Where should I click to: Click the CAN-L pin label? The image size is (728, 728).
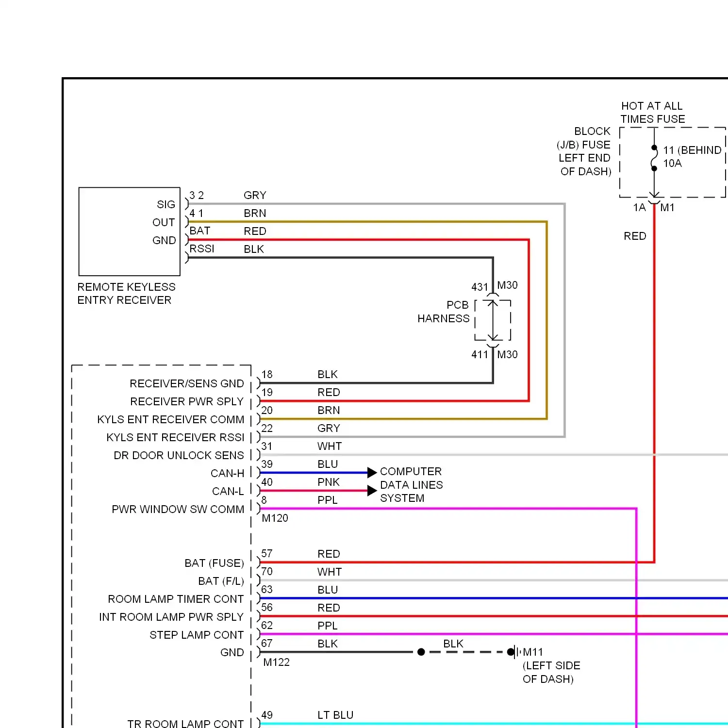tap(228, 491)
